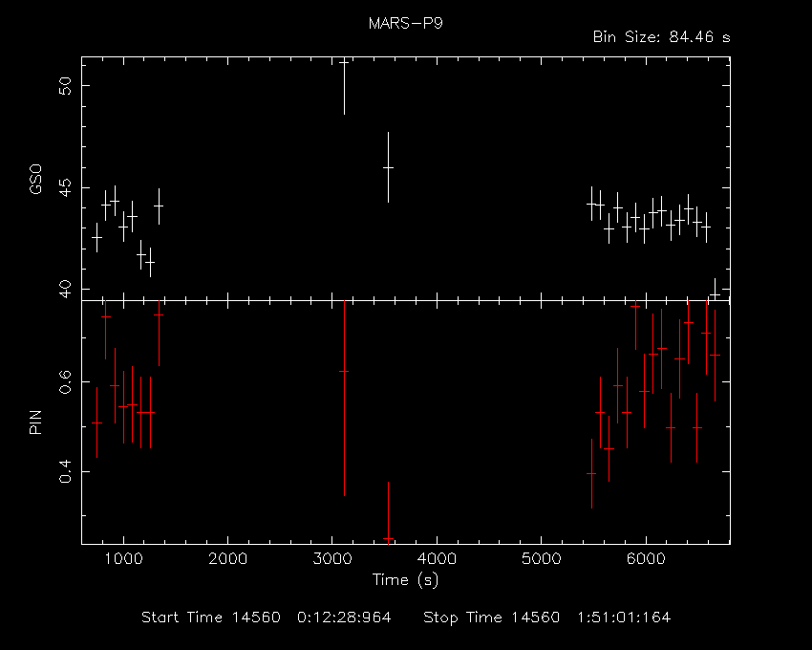Image resolution: width=812 pixels, height=650 pixels.
Task: Click the 3000 time axis tick label
Action: click(x=332, y=559)
